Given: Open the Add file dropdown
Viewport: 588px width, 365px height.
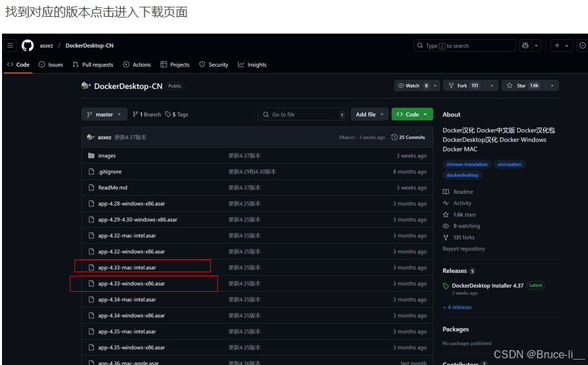Looking at the screenshot, I should coord(370,114).
